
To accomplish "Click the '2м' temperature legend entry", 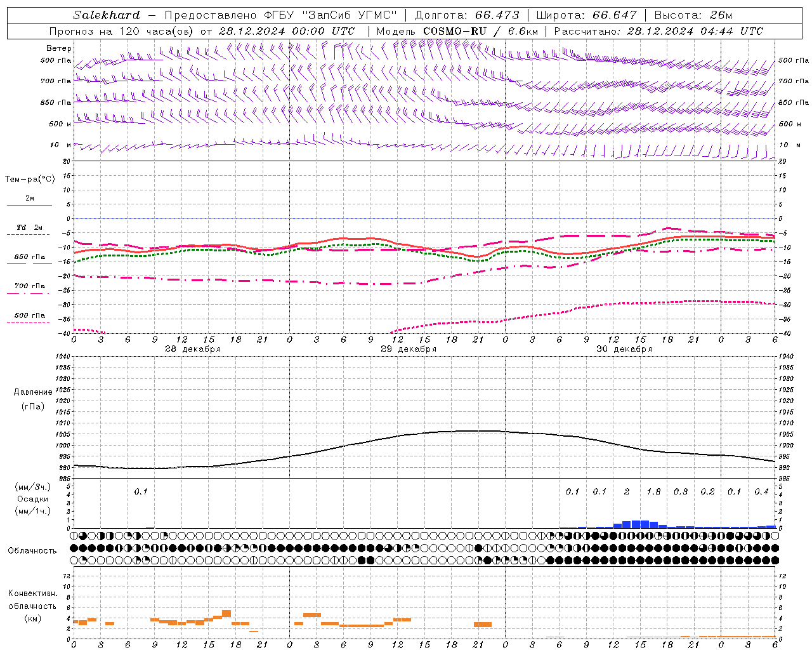I will [x=30, y=199].
